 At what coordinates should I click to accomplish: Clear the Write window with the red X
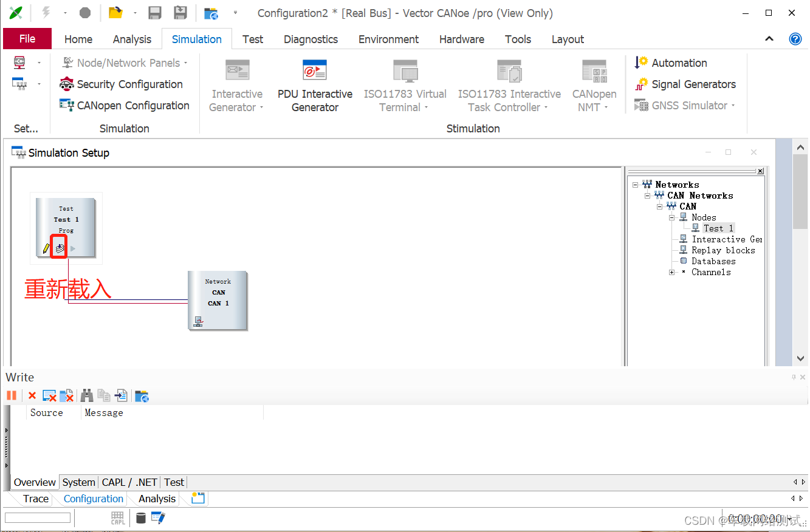32,395
